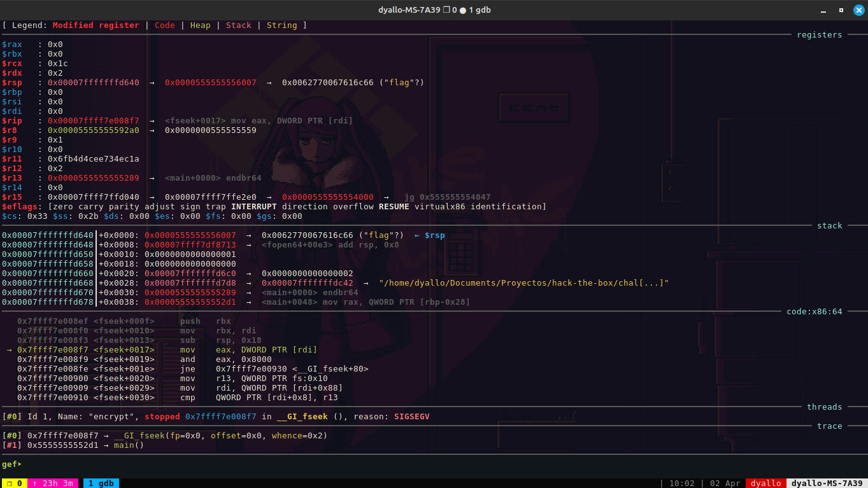868x488 pixels.
Task: Click the '<fopen64+00e3> add rsp, 0x8' stack entry
Action: 330,245
